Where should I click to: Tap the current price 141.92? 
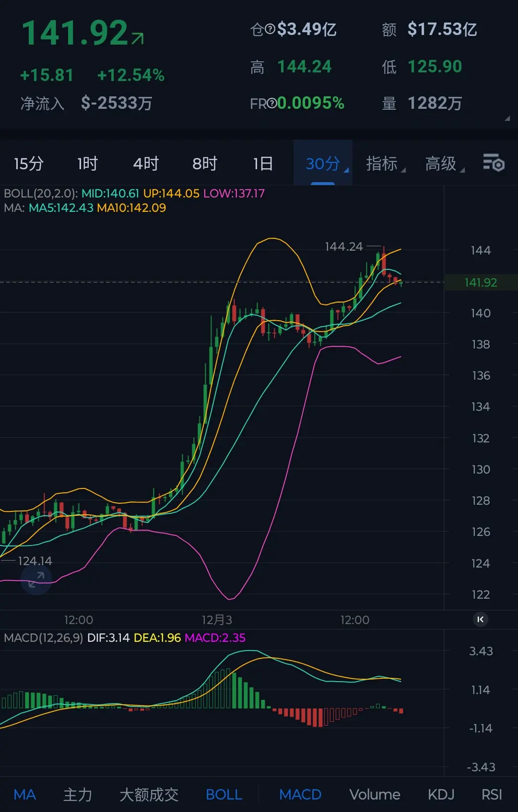pyautogui.click(x=75, y=34)
